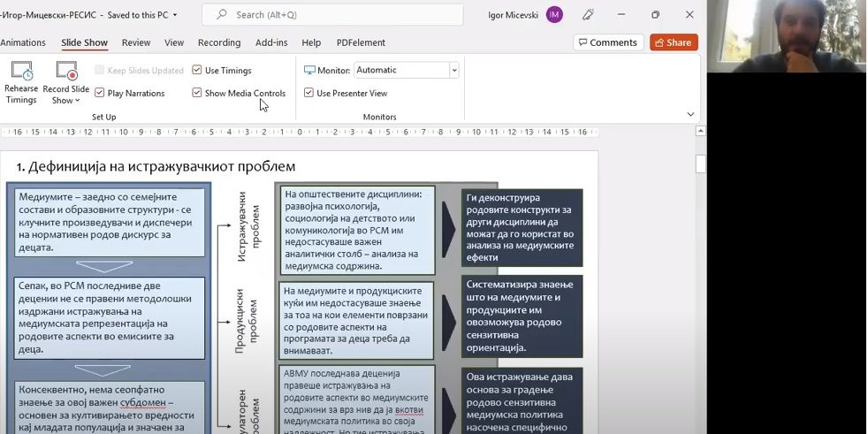
Task: Open the Record Slide Show button
Action: tap(66, 72)
